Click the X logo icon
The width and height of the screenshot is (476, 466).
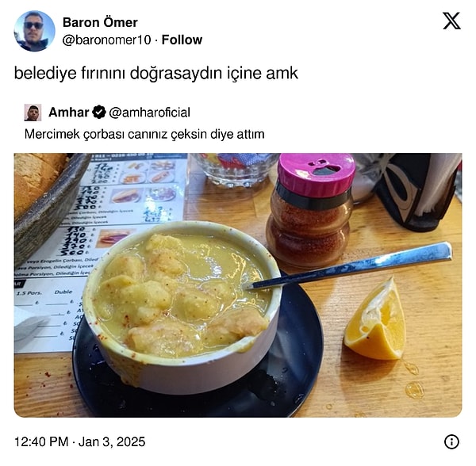pyautogui.click(x=451, y=21)
